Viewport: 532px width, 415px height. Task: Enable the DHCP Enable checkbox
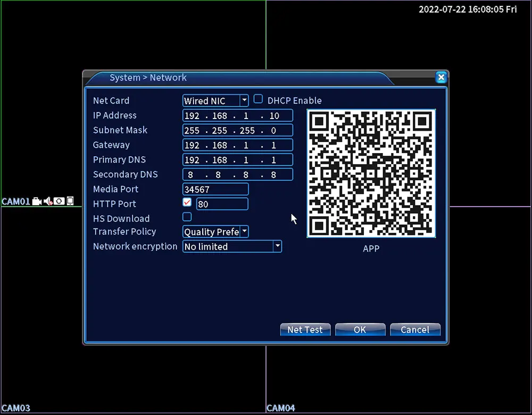[258, 99]
